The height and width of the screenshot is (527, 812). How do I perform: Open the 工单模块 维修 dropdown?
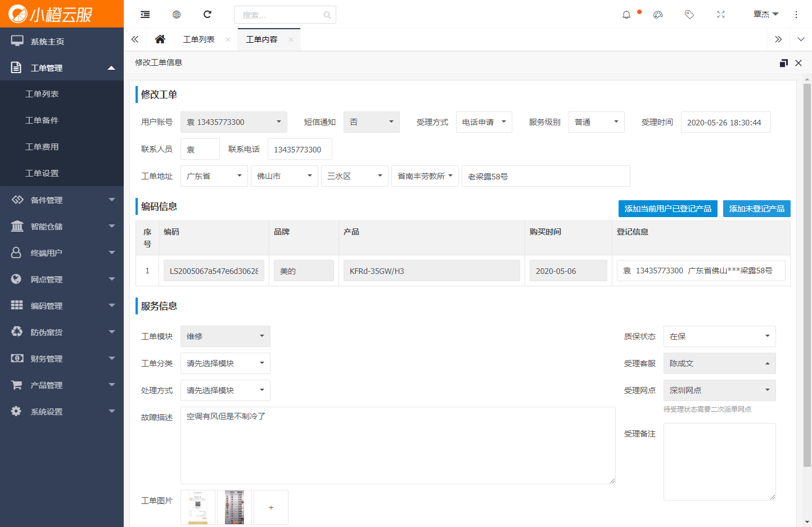225,336
